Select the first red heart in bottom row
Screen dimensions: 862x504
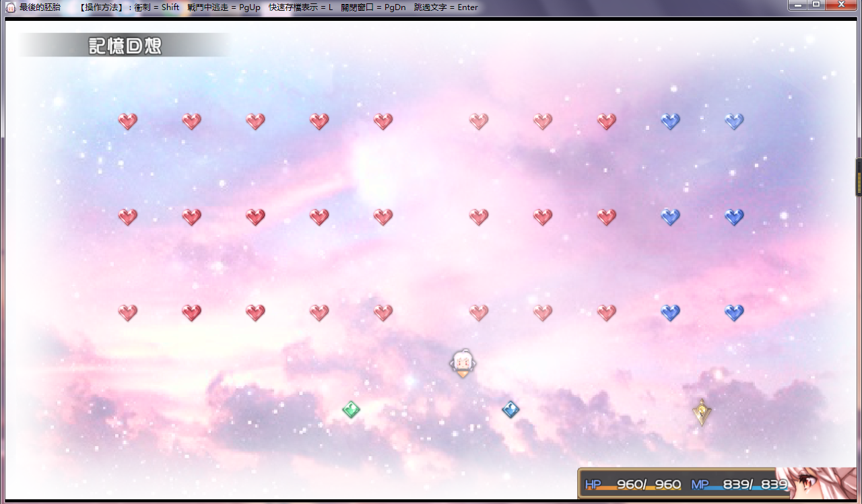127,312
